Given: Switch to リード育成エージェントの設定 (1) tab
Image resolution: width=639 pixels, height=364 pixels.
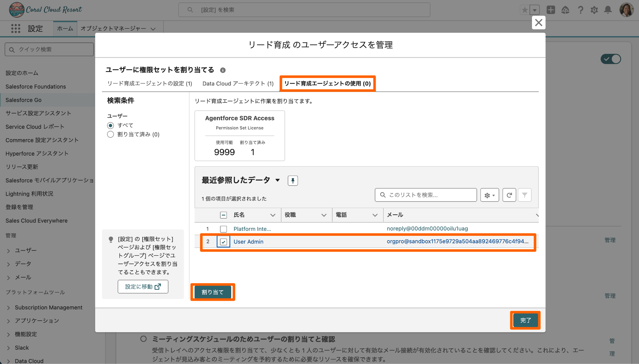Looking at the screenshot, I should [149, 84].
